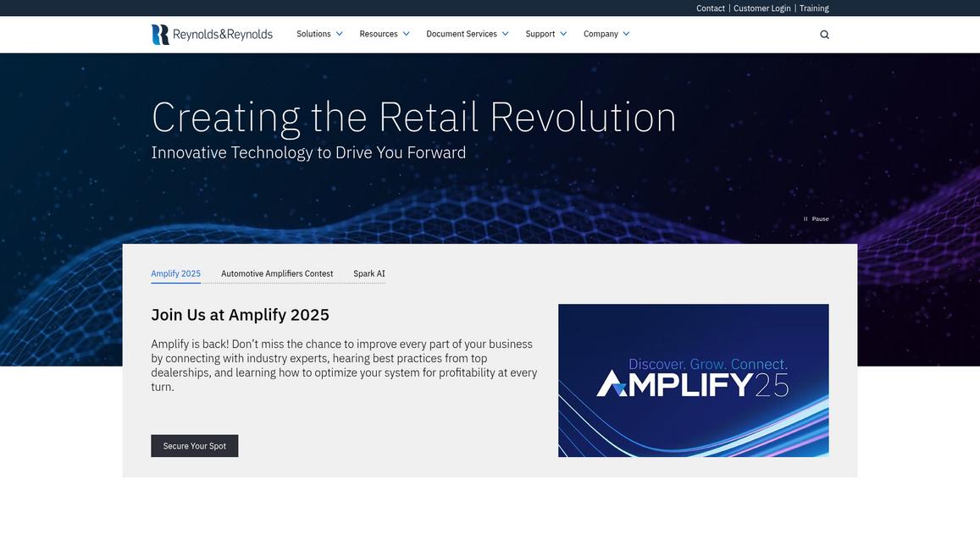Expand the Solutions dropdown menu
The height and width of the screenshot is (551, 980).
[319, 34]
